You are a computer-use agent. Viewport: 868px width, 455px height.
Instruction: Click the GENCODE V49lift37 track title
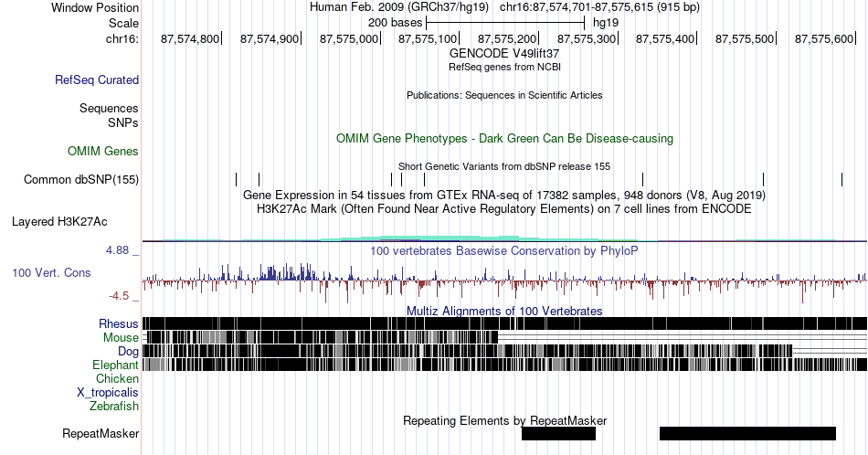tap(504, 53)
